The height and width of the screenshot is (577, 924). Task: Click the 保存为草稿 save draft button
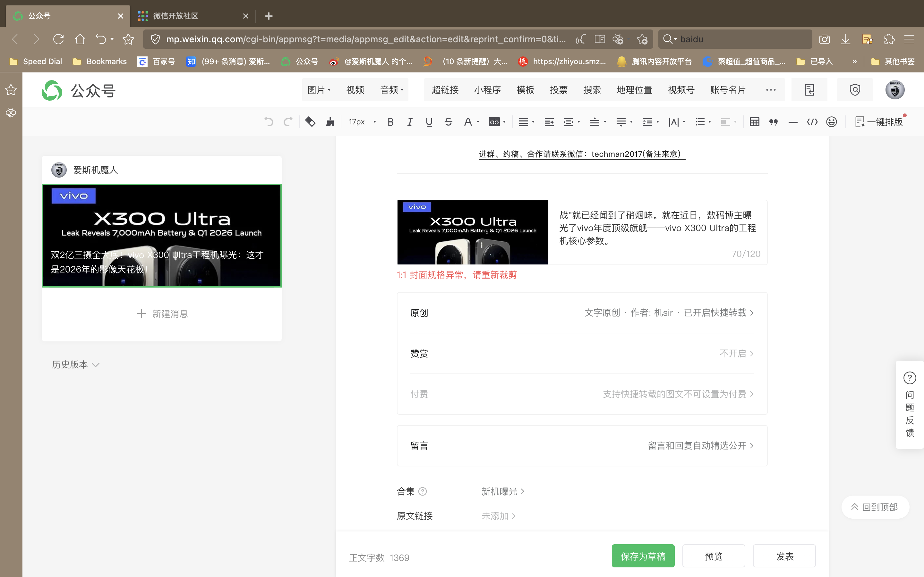[643, 556]
